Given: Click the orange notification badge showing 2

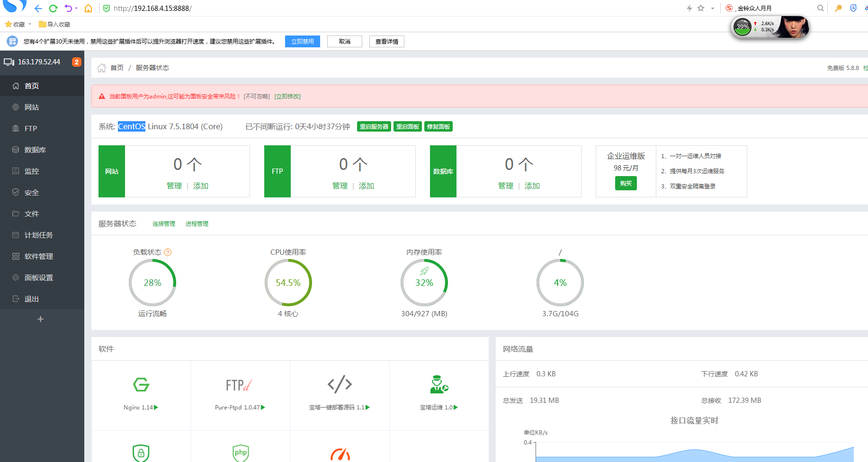Looking at the screenshot, I should pos(76,62).
